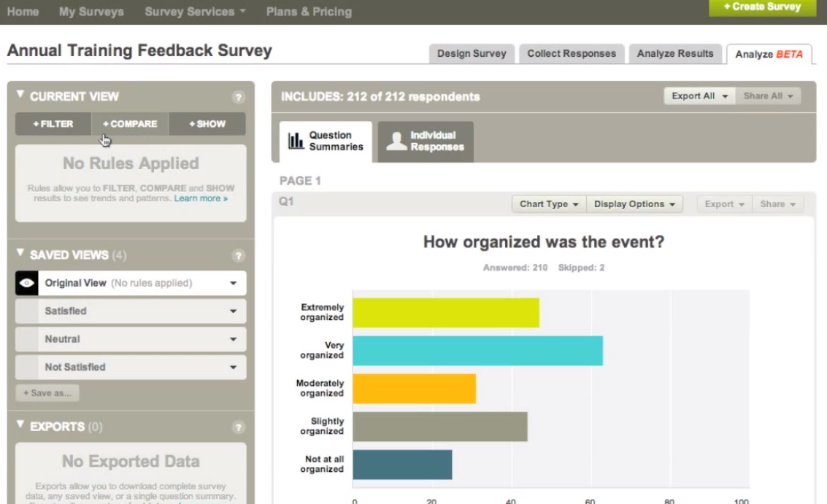
Task: Click help icon in Current View panel
Action: coord(238,97)
